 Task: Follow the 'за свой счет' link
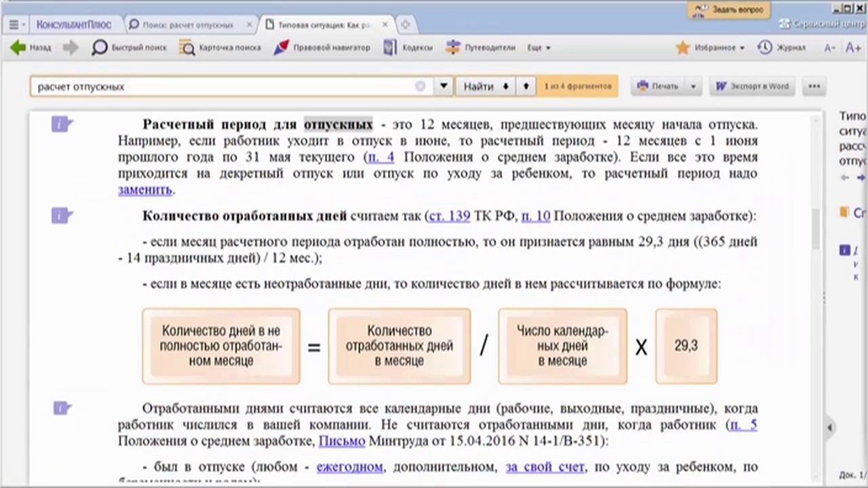click(545, 467)
